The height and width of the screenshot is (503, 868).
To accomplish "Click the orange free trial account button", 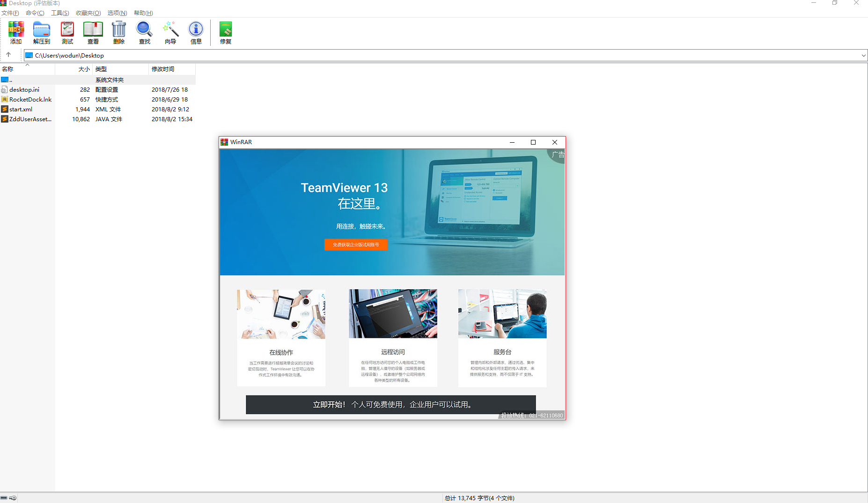I will (356, 244).
